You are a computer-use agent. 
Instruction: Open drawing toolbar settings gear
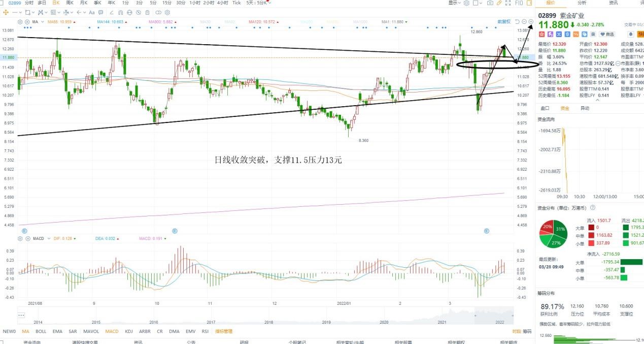[167, 12]
